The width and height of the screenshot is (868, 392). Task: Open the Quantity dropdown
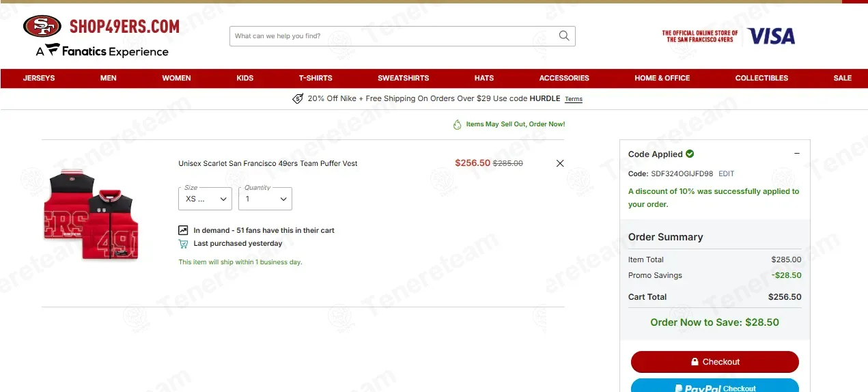click(x=265, y=199)
